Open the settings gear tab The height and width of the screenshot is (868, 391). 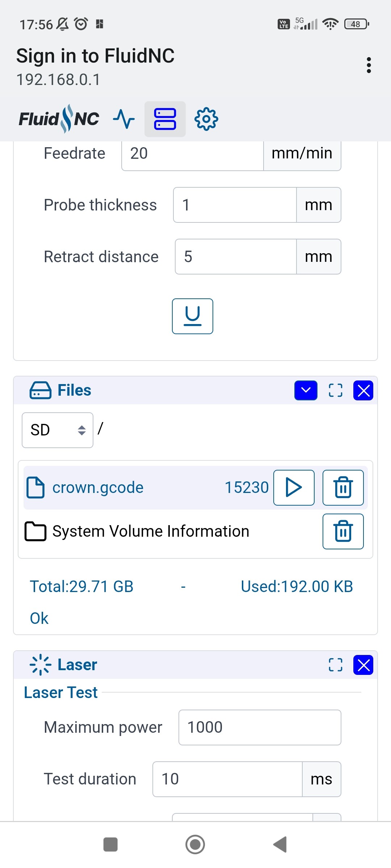point(206,119)
